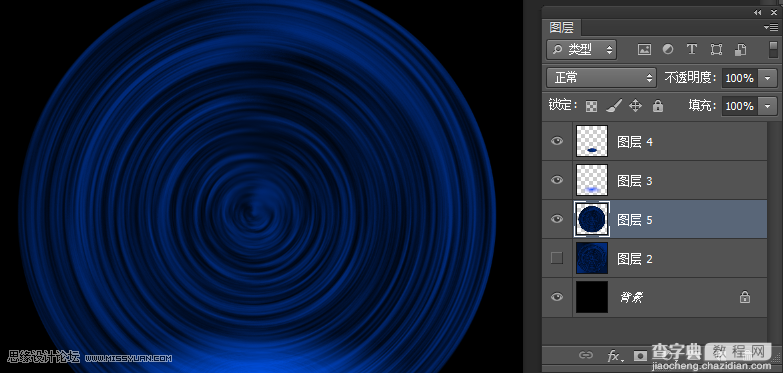The height and width of the screenshot is (373, 783).
Task: Click the smart object filter icon
Action: [x=741, y=49]
